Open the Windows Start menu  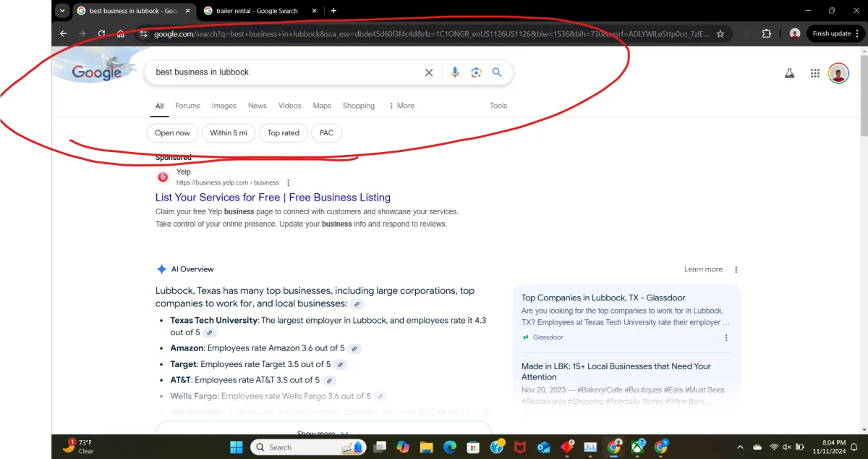237,447
